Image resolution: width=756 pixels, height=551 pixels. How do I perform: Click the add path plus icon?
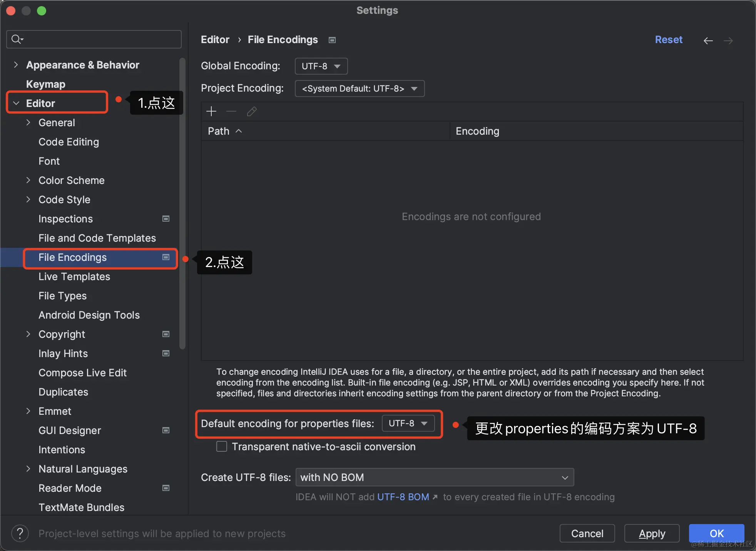[211, 112]
